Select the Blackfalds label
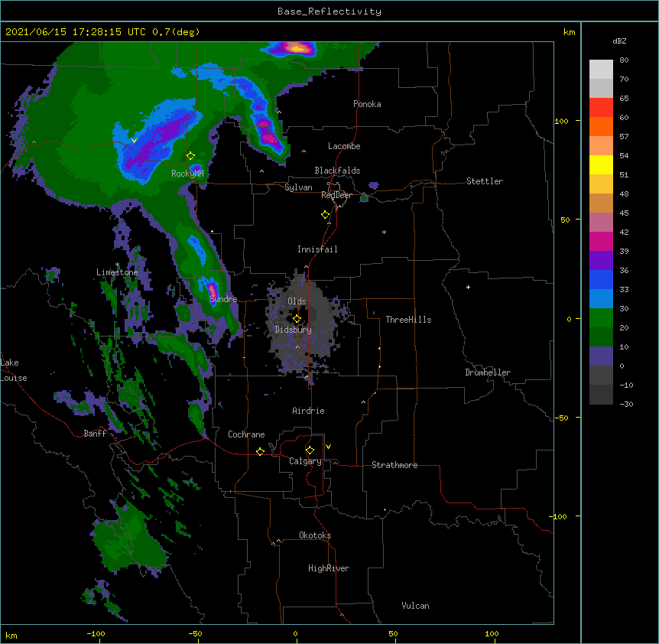Image resolution: width=659 pixels, height=644 pixels. coord(337,171)
